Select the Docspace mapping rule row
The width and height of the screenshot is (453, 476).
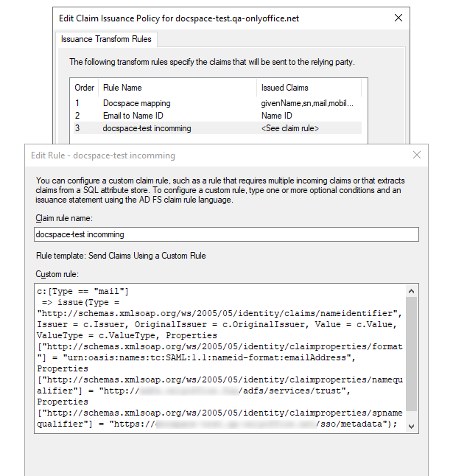[217, 103]
